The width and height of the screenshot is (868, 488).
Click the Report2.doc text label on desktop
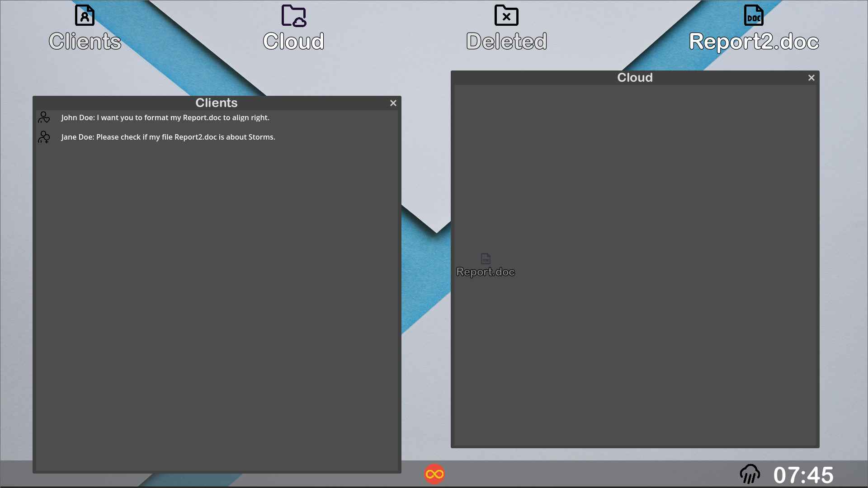tap(754, 42)
